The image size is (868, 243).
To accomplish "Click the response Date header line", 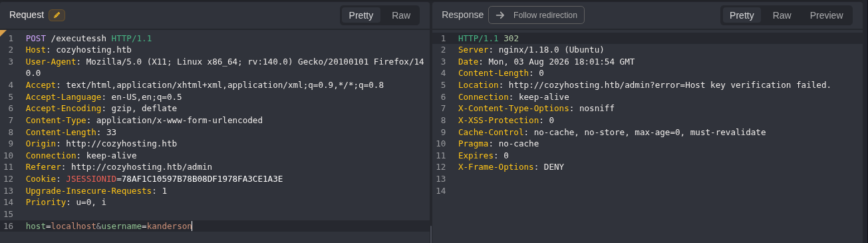I will coord(546,62).
